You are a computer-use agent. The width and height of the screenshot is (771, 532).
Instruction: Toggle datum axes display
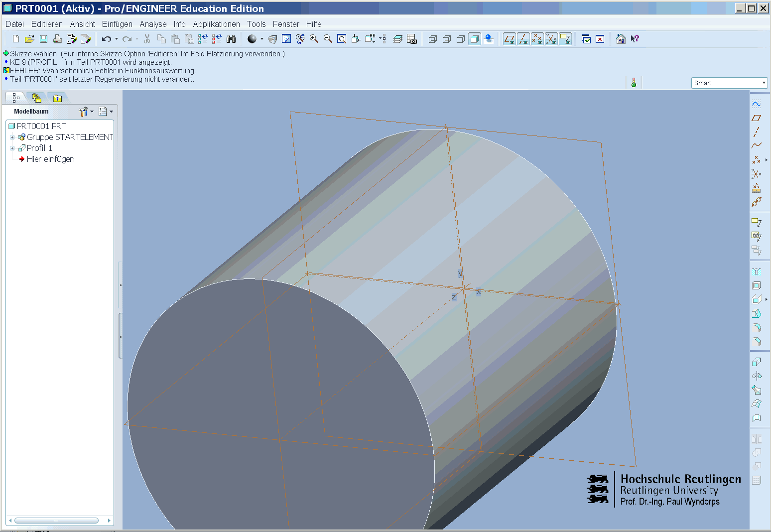coord(523,39)
